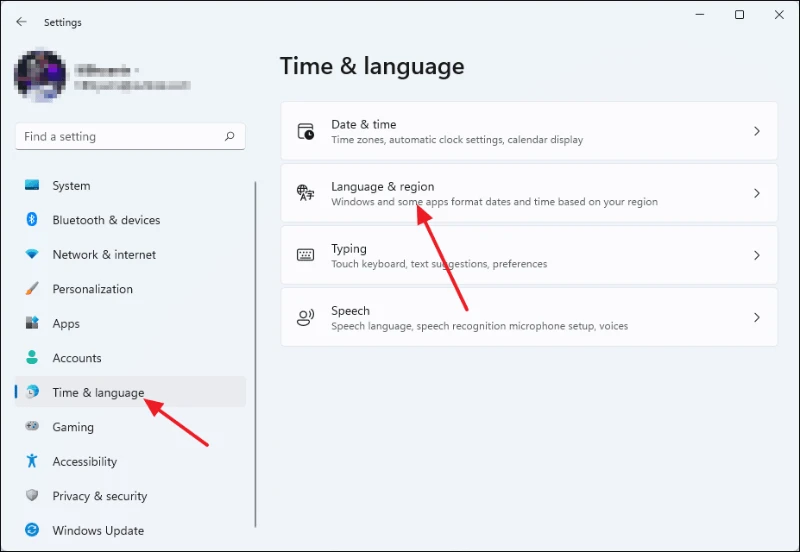Click the Bluetooth icon in sidebar
Screen dimensions: 800x552
click(x=32, y=219)
